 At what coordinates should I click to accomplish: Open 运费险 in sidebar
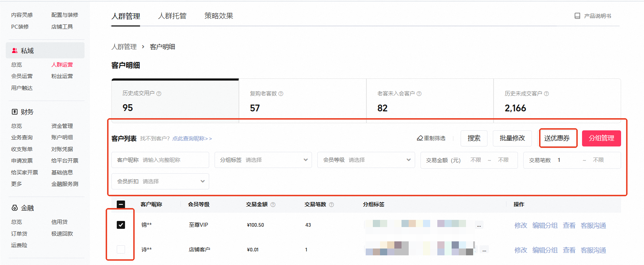tap(19, 245)
